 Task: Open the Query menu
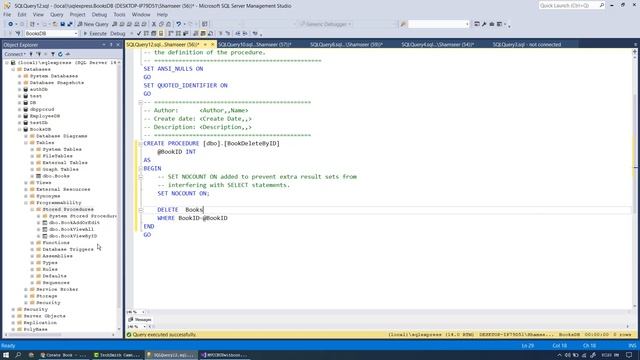coord(57,15)
